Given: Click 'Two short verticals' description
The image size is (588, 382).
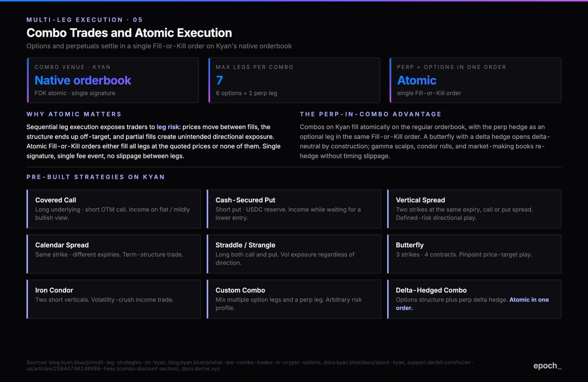Looking at the screenshot, I should pos(104,300).
